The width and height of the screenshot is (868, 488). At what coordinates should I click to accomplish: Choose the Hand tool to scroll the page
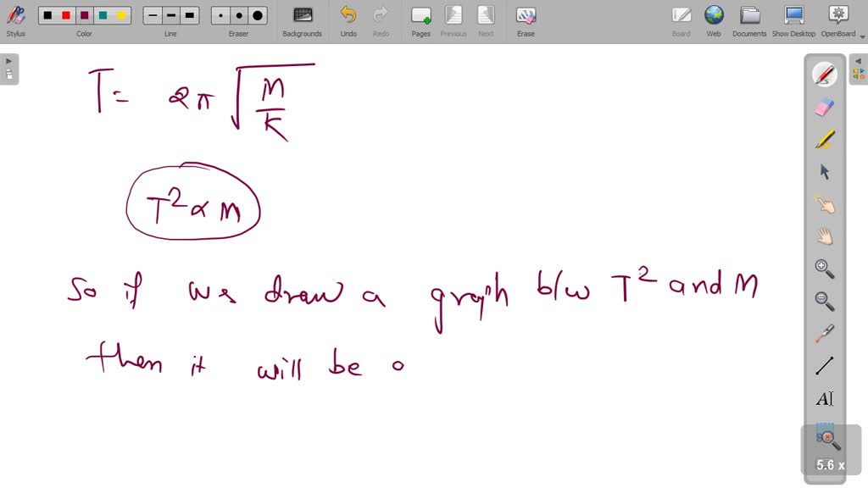coord(825,236)
